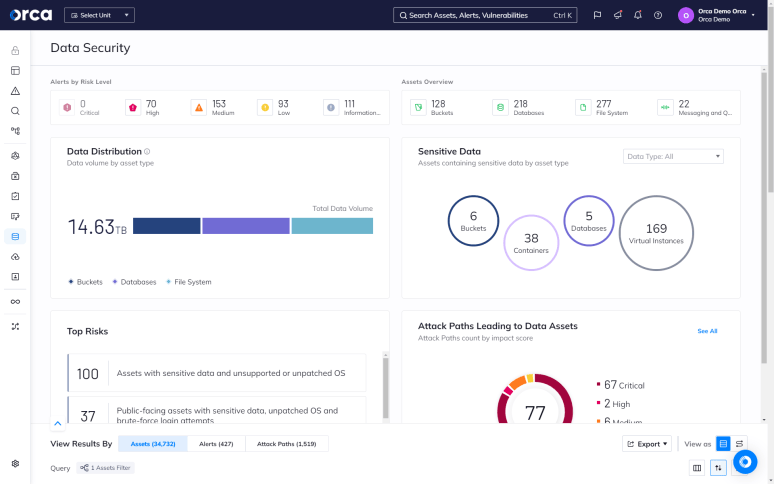Click the Search Assets, Alerts, Vulnerabilities field
This screenshot has width=774, height=484.
point(485,15)
